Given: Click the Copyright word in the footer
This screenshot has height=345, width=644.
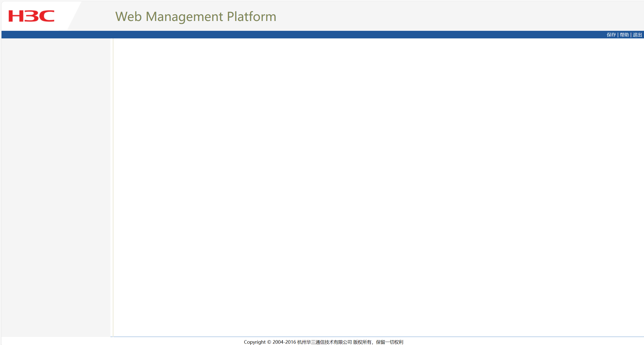Looking at the screenshot, I should 255,342.
